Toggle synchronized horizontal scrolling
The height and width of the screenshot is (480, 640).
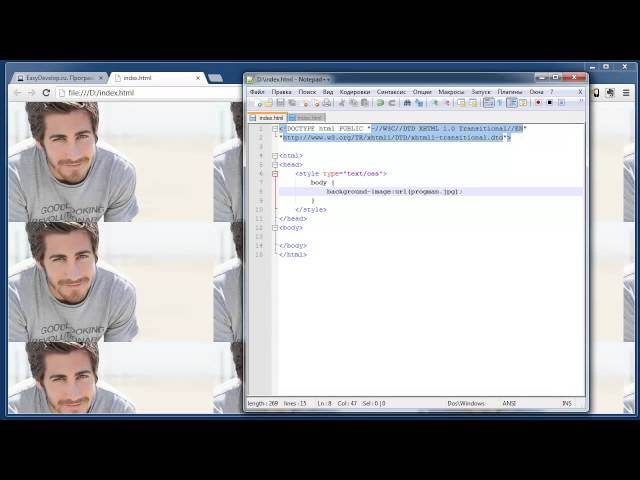pyautogui.click(x=473, y=103)
